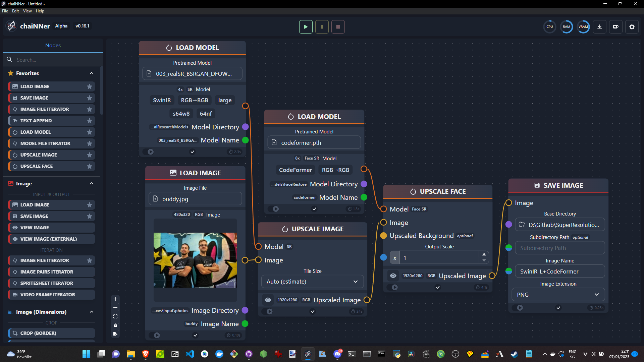644x362 pixels.
Task: Open the Edit menu
Action: [15, 11]
